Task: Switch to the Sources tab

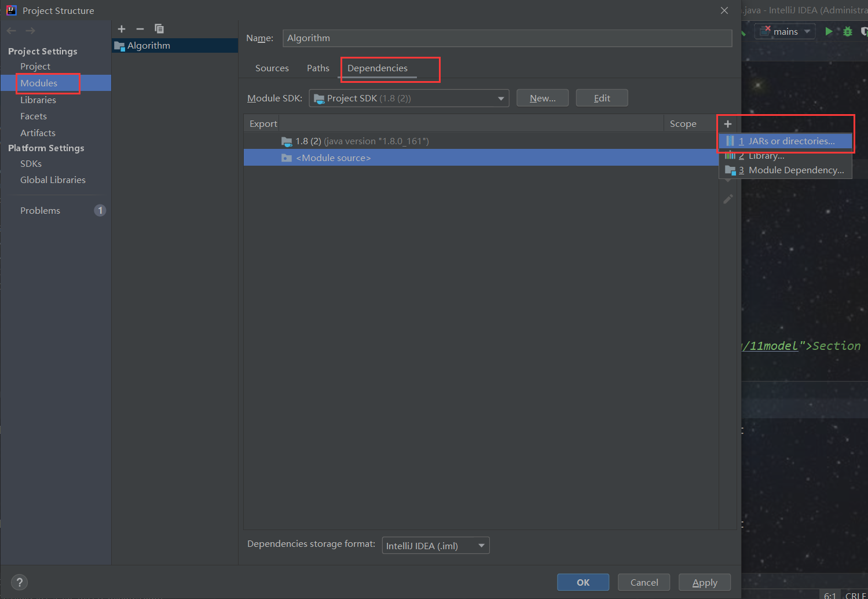Action: click(272, 68)
